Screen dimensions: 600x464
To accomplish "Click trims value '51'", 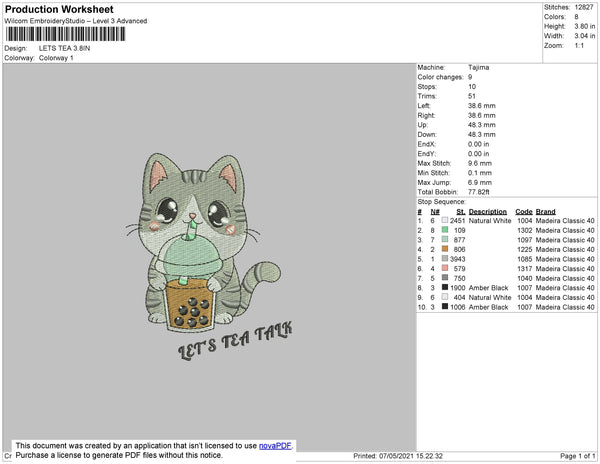I will coord(471,96).
